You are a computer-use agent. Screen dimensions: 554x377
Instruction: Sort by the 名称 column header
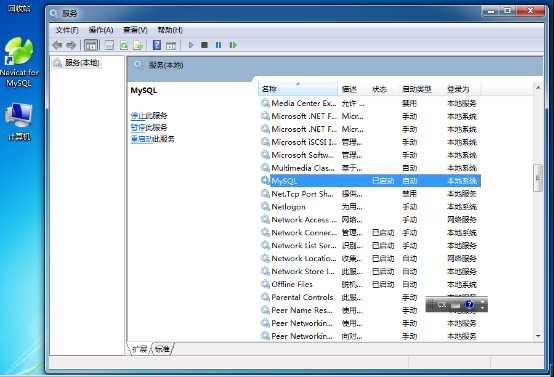click(298, 89)
